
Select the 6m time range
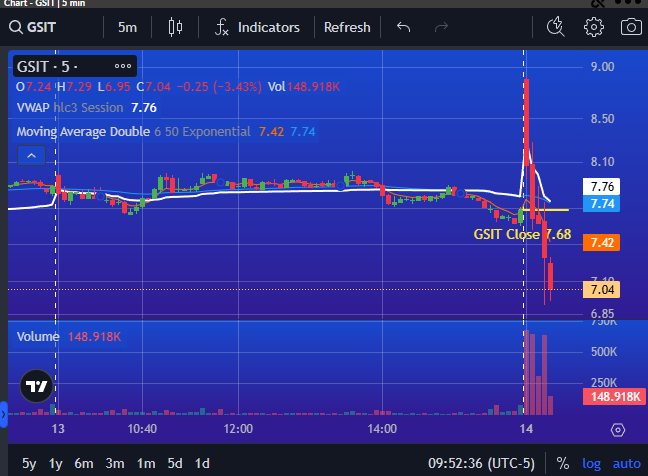83,464
